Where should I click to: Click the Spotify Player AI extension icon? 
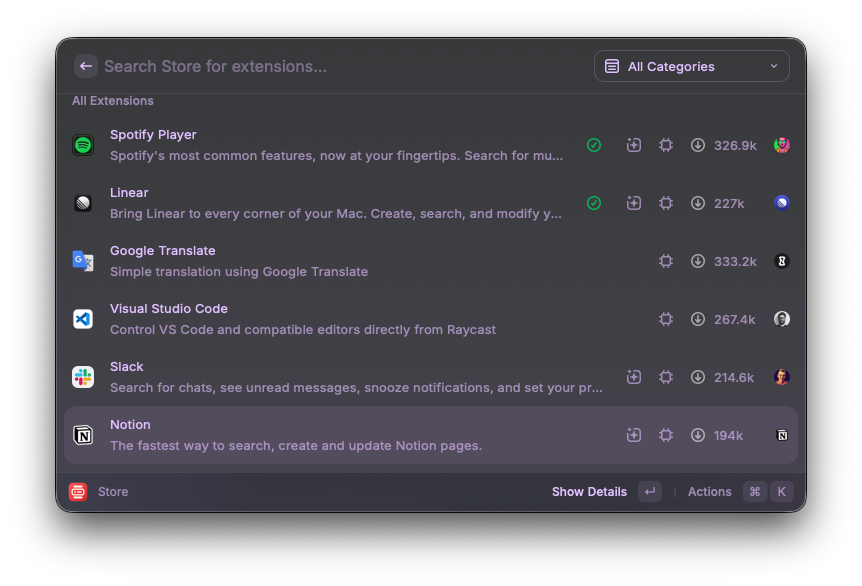634,145
